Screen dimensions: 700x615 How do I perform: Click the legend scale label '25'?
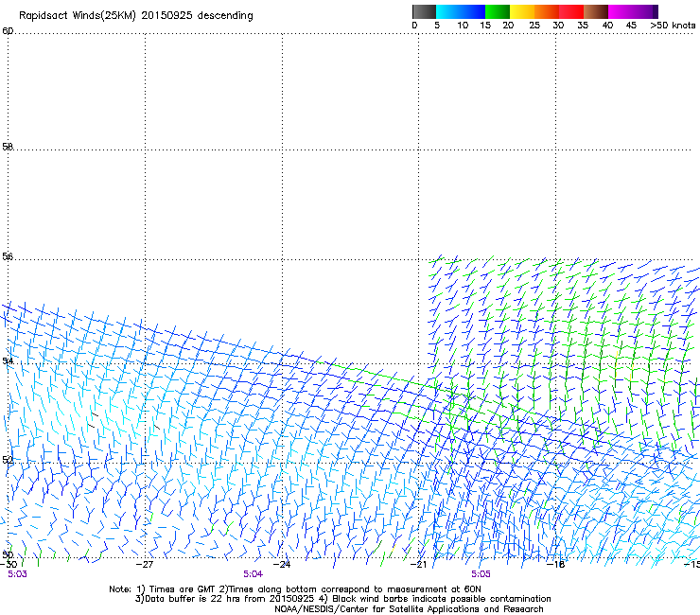[x=534, y=26]
